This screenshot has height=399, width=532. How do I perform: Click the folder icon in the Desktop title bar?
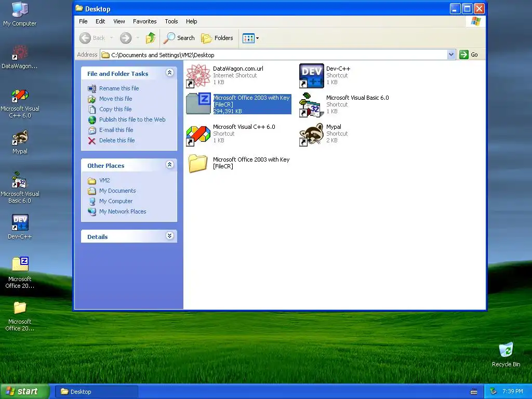[79, 8]
